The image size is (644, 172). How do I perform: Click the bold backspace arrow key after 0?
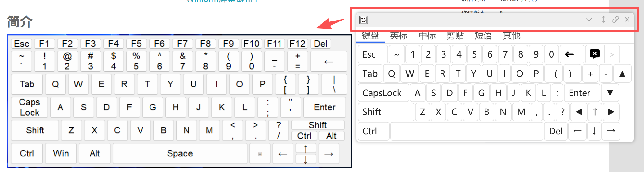click(569, 54)
